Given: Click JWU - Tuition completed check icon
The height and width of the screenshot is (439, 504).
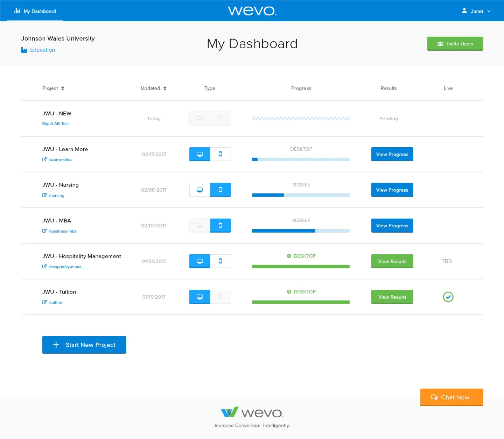Looking at the screenshot, I should click(289, 292).
